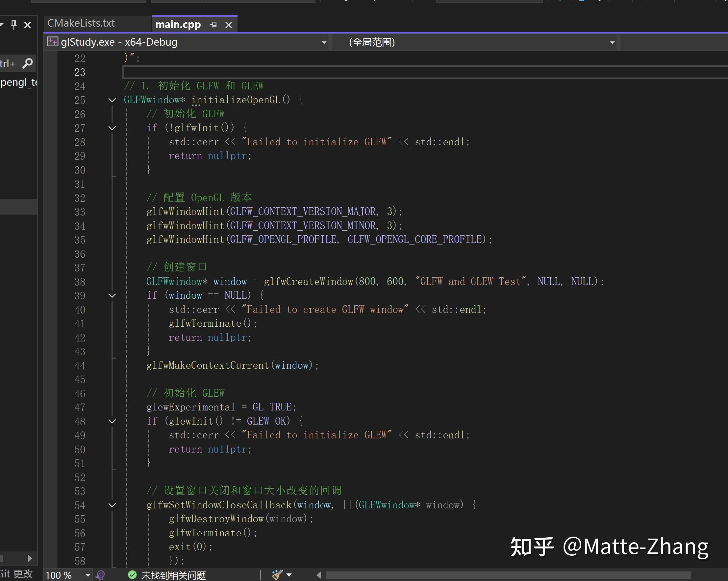
Task: Select the main.cpp tab
Action: click(178, 24)
